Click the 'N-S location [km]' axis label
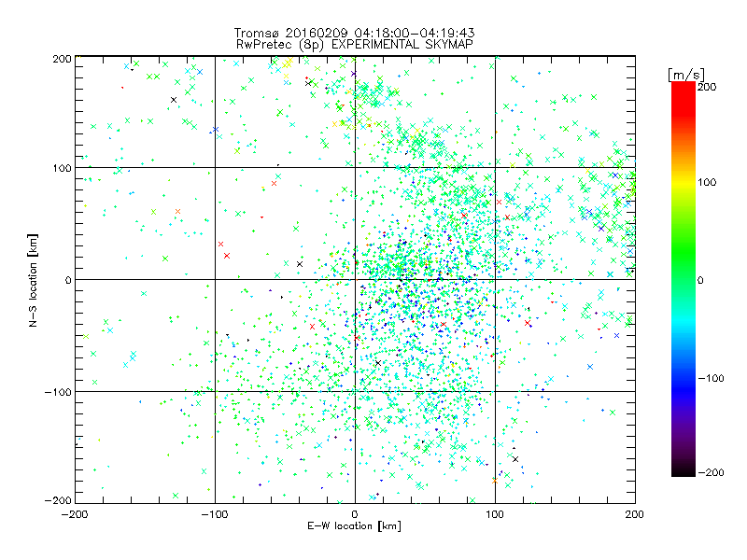The image size is (747, 560). pyautogui.click(x=33, y=281)
